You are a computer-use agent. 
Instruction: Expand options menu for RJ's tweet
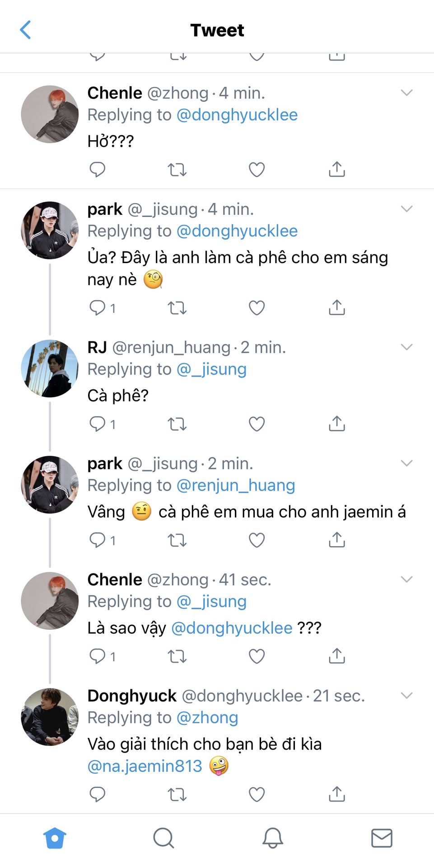tap(406, 347)
